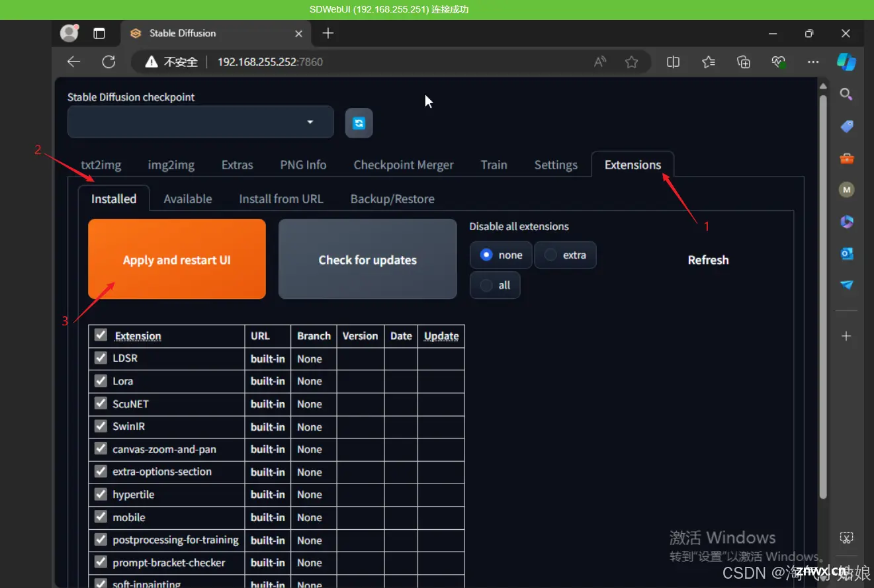
Task: Switch to the txt2img tab
Action: 101,165
